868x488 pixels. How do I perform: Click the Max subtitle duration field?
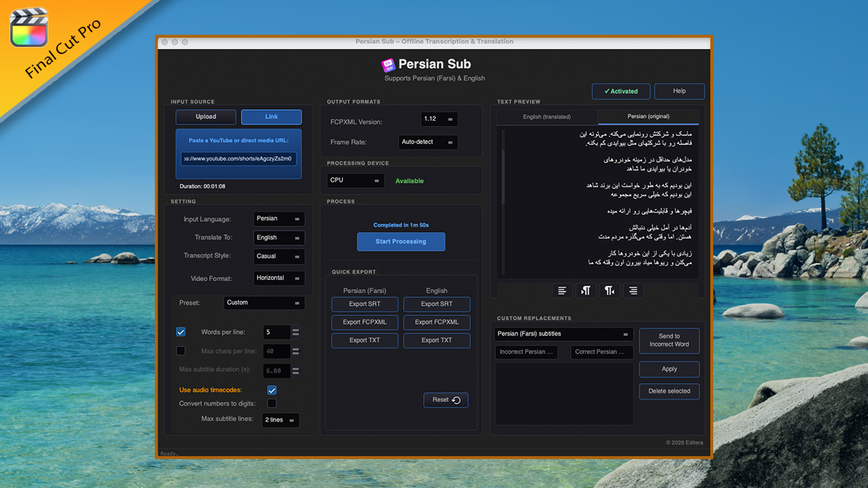[x=276, y=369]
